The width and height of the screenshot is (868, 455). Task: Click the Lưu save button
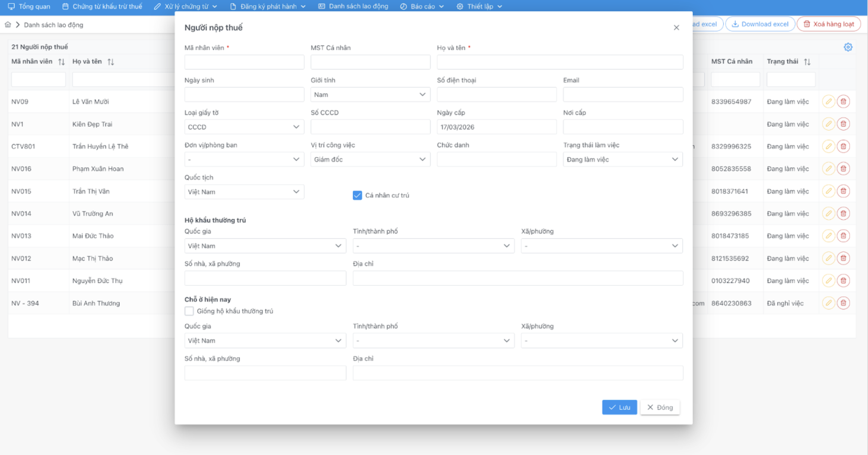coord(619,407)
